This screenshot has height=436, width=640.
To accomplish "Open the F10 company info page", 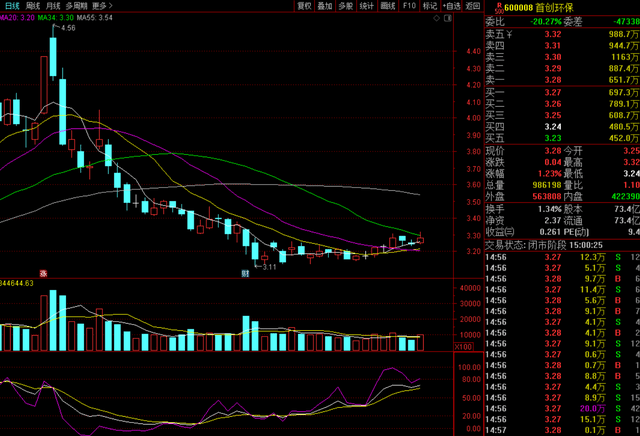I will tap(409, 6).
